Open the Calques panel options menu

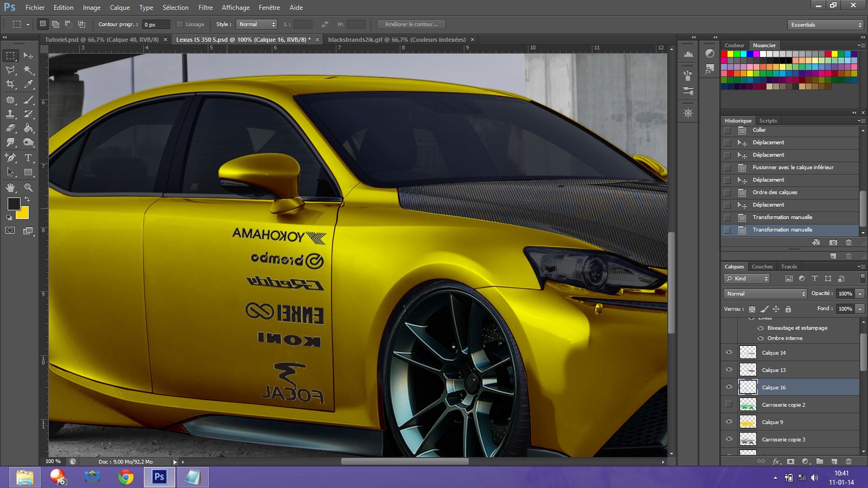(861, 266)
